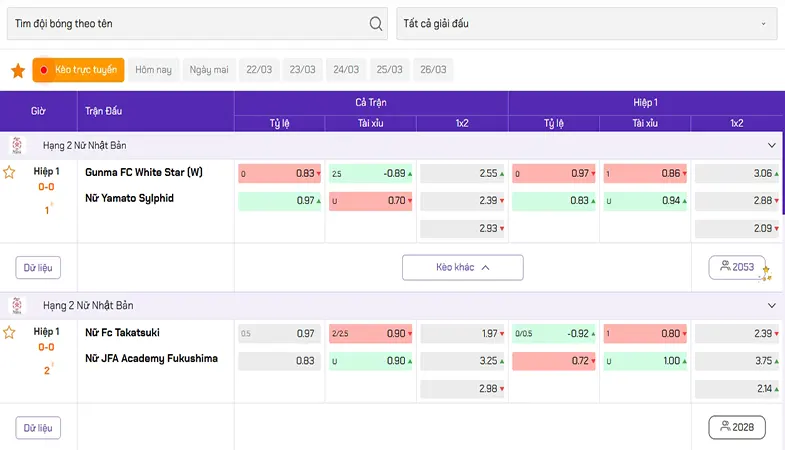Pick JFA Academy first-half handicap odds 0.72
The image size is (785, 450).
coord(554,361)
